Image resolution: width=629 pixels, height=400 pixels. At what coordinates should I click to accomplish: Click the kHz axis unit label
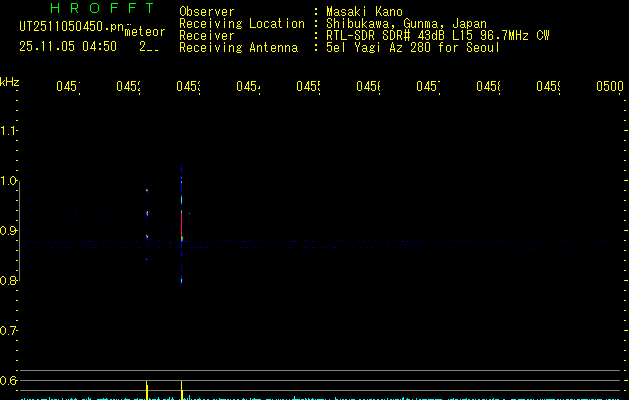(x=10, y=81)
